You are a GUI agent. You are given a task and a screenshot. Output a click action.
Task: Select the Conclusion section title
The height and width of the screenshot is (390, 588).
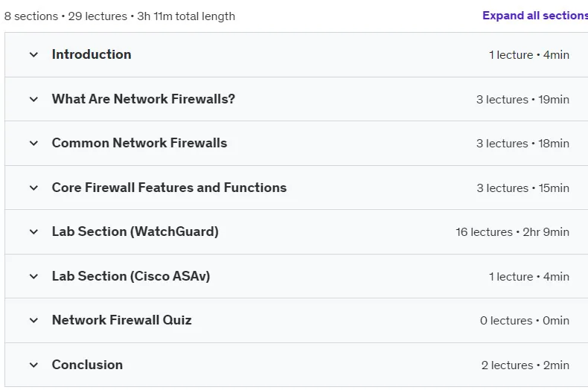(87, 365)
